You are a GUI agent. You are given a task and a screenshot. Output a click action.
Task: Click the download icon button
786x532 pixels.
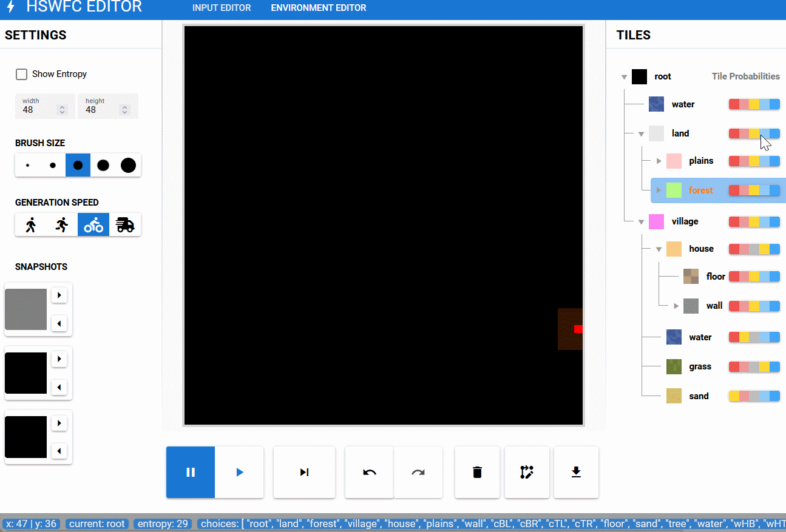576,472
